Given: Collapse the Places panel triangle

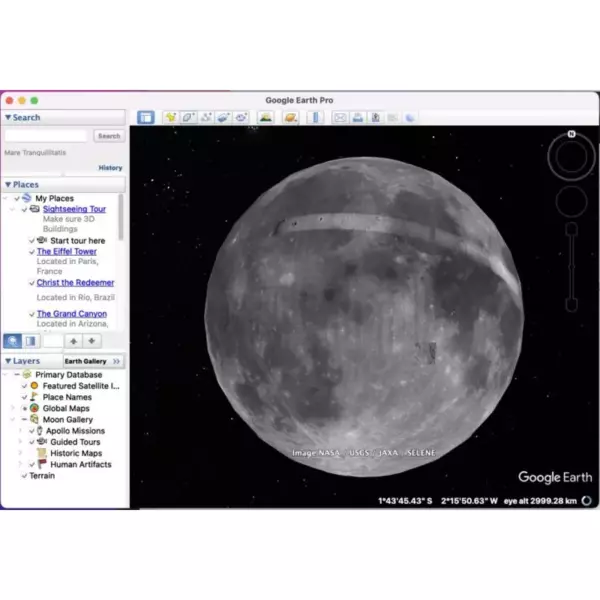Looking at the screenshot, I should (x=8, y=184).
